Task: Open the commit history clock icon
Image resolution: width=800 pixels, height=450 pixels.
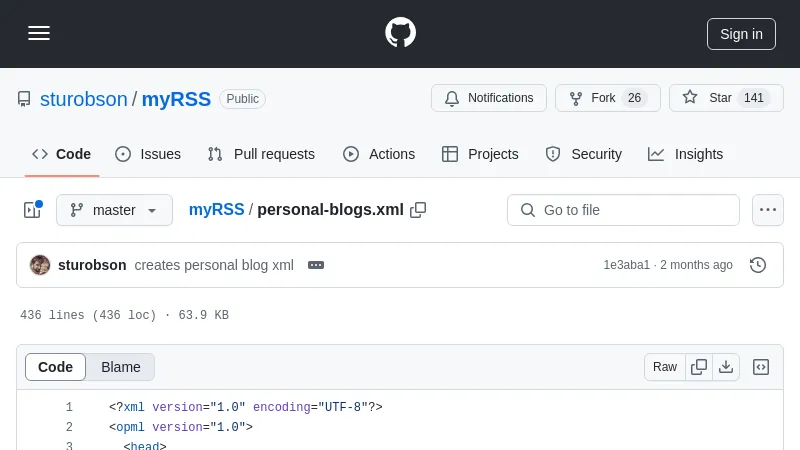Action: point(758,265)
